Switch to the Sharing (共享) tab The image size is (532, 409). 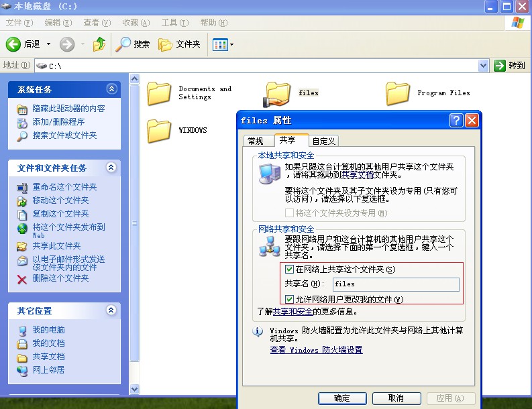click(x=291, y=140)
